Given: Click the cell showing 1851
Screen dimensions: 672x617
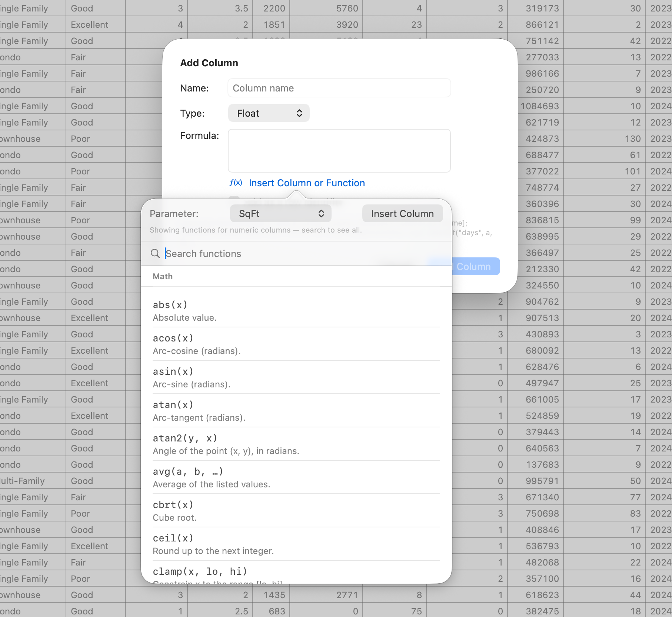Looking at the screenshot, I should 271,24.
